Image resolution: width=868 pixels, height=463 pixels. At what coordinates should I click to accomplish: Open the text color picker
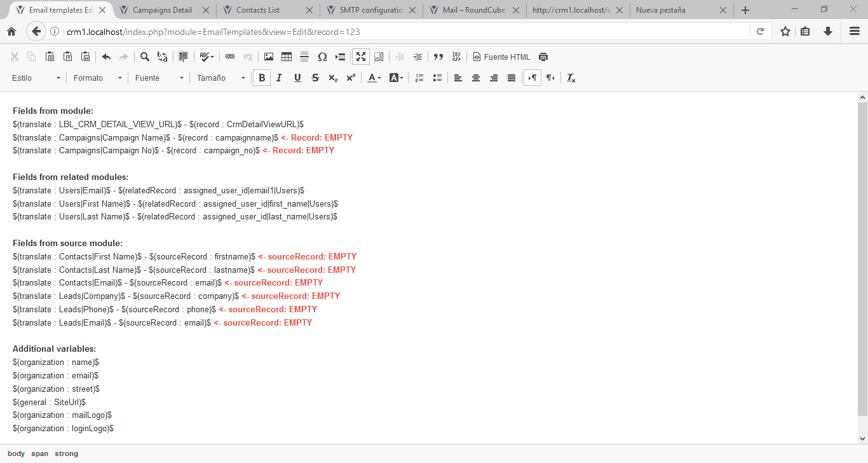coord(375,78)
